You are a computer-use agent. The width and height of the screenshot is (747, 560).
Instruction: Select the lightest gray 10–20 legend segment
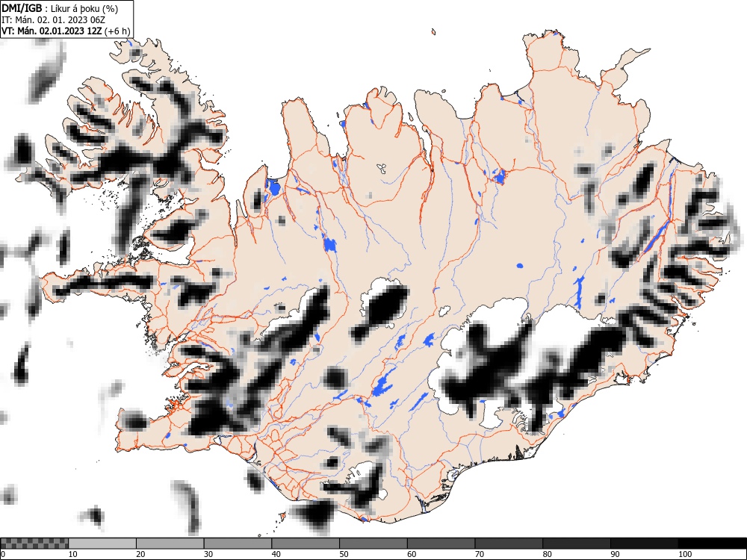102,544
